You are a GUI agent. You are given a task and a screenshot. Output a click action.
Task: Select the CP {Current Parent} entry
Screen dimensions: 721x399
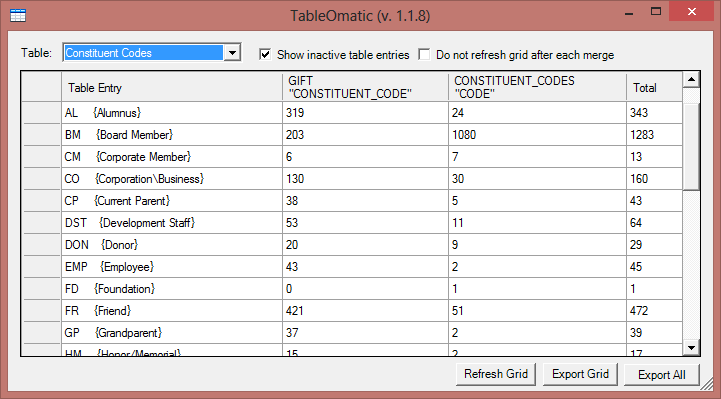tap(172, 201)
